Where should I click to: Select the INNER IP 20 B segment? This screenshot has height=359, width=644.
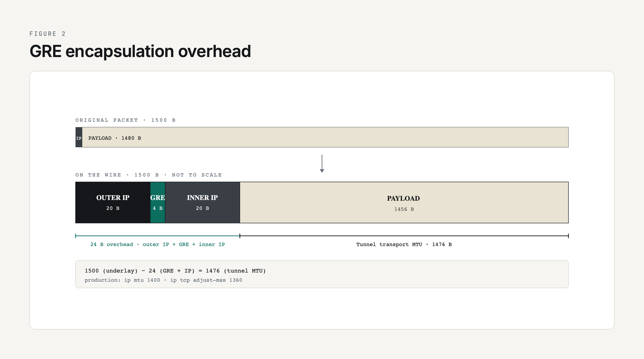(x=203, y=202)
